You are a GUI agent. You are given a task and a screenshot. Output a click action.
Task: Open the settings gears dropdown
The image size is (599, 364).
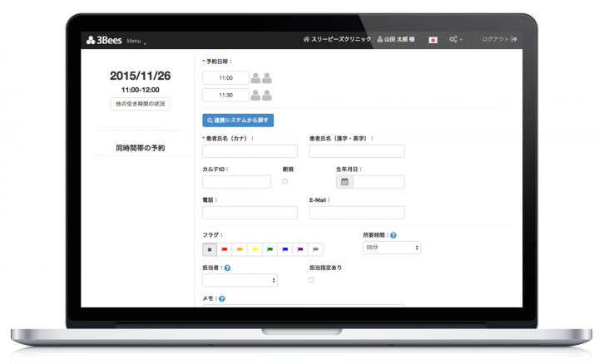pyautogui.click(x=456, y=39)
